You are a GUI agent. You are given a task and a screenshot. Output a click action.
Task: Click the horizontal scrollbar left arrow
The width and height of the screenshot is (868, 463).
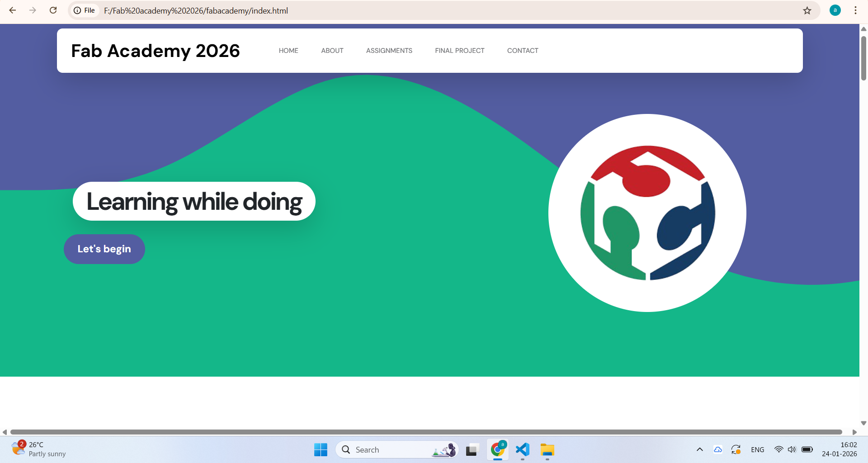point(5,432)
